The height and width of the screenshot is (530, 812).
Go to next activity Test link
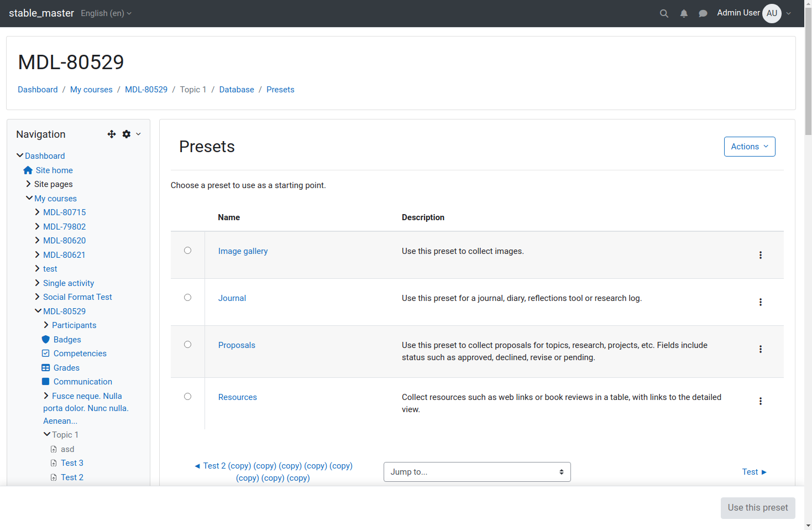(x=755, y=472)
